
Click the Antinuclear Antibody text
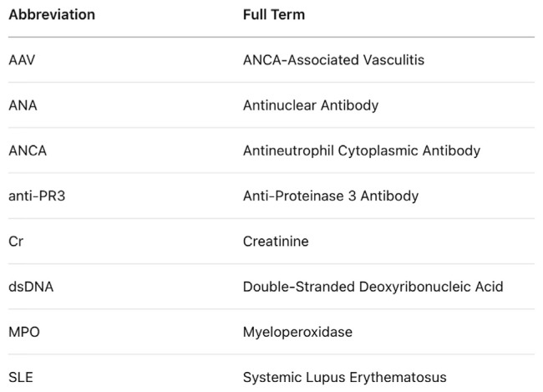pos(310,105)
